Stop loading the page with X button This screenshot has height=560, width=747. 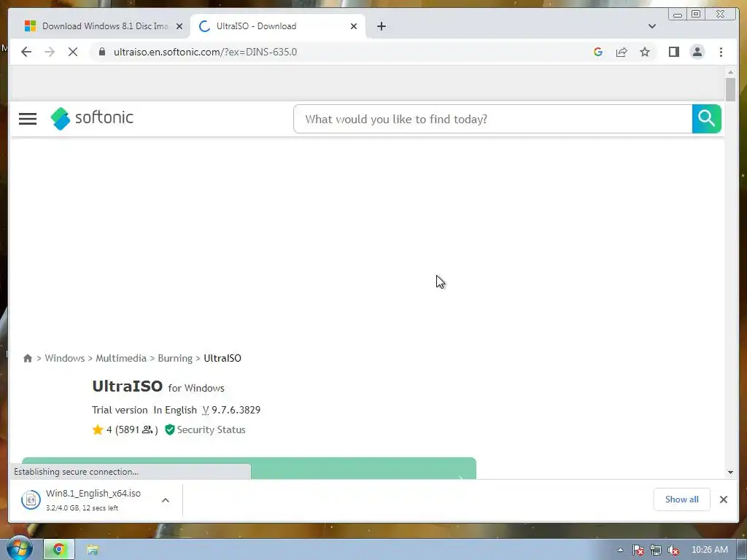tap(73, 52)
